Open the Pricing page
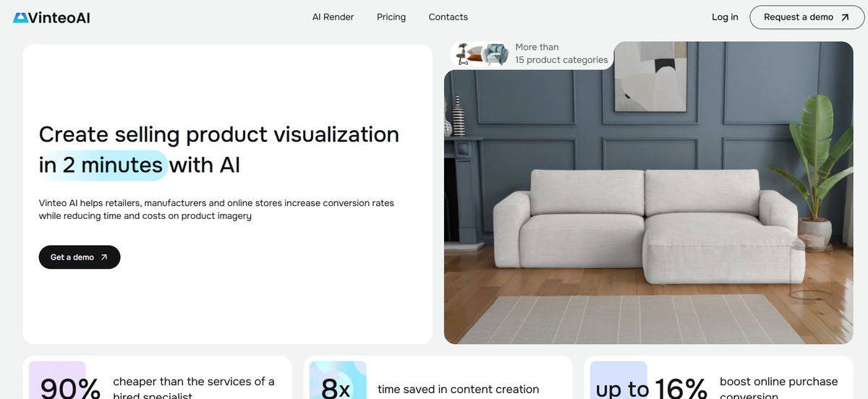Image resolution: width=868 pixels, height=399 pixels. tap(391, 17)
